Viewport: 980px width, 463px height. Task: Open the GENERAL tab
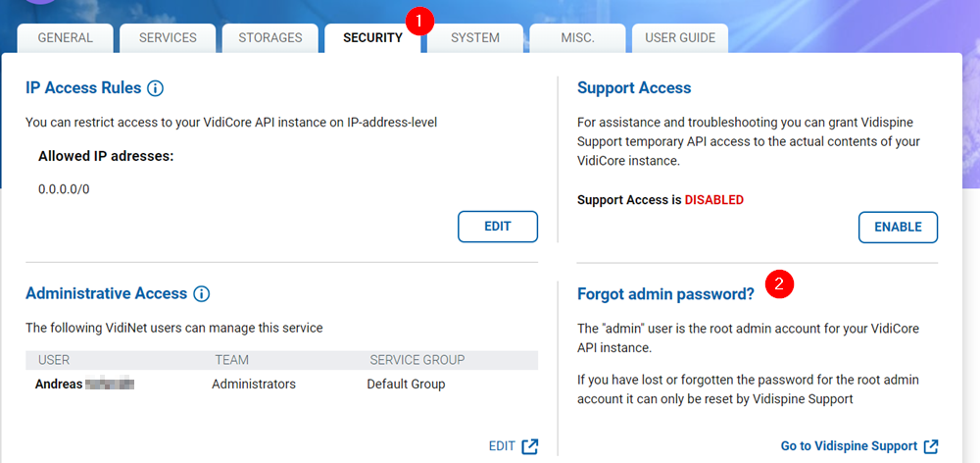pos(66,38)
